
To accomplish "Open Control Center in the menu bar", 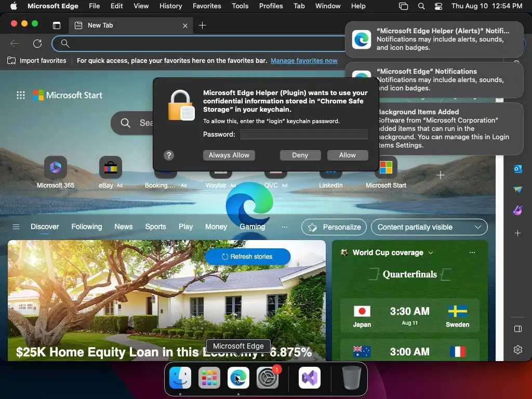I will click(x=438, y=6).
